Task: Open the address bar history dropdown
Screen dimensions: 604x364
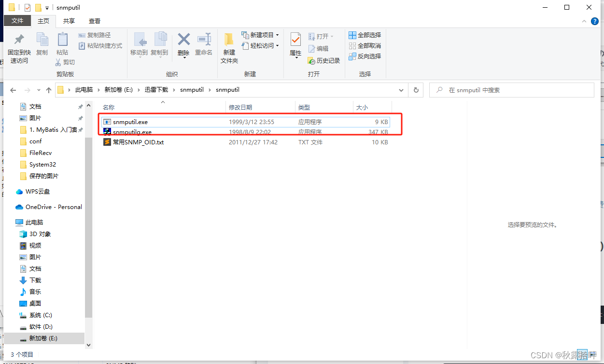Action: click(x=401, y=90)
